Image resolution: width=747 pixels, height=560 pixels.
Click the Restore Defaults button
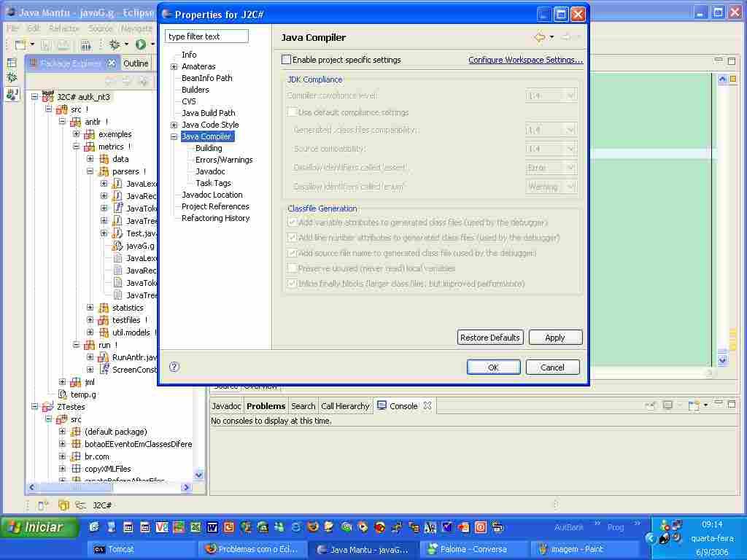point(489,338)
